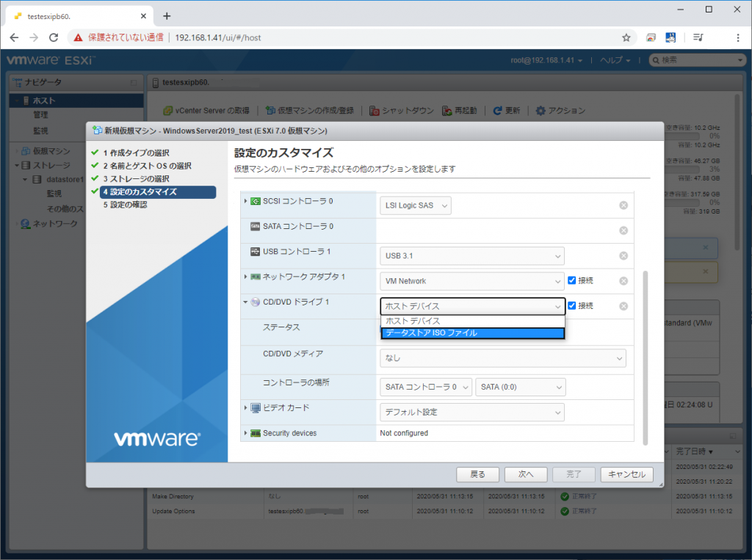The image size is (752, 560).
Task: Select データストア ISO ファイル option
Action: point(473,332)
